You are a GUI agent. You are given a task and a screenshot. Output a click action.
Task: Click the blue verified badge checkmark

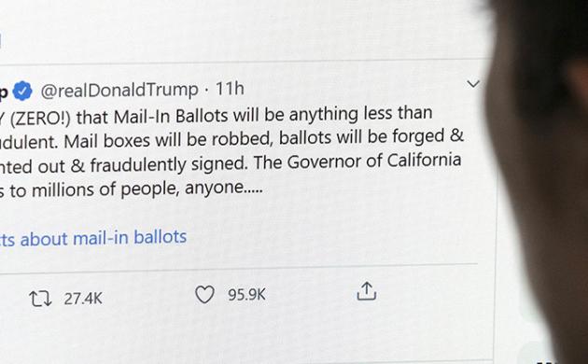pyautogui.click(x=22, y=91)
